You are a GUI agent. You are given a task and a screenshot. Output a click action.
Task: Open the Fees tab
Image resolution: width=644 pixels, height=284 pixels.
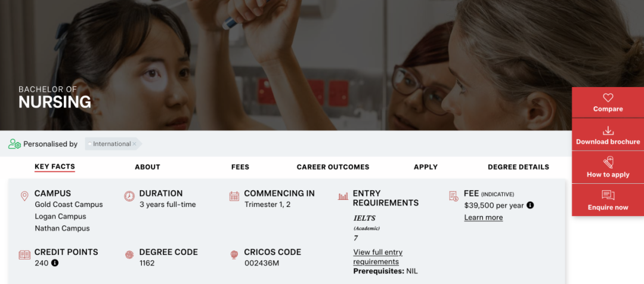[240, 167]
